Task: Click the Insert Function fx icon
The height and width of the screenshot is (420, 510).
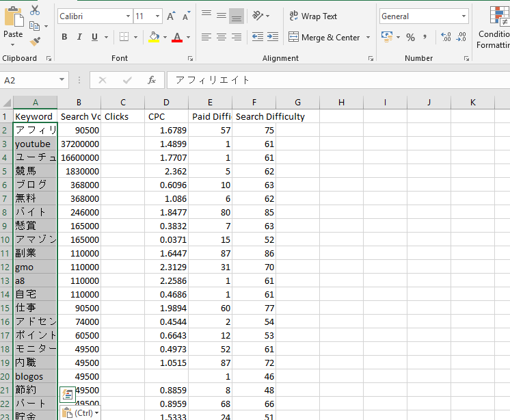Action: [152, 80]
